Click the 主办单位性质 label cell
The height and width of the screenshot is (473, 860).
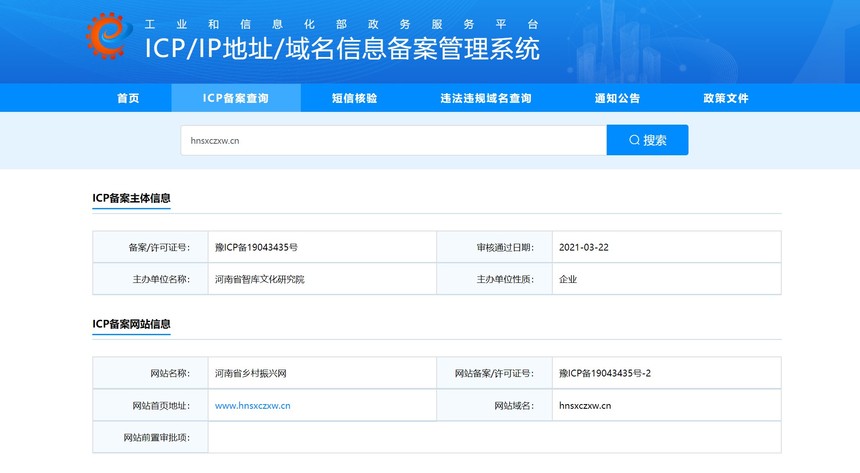coord(495,279)
